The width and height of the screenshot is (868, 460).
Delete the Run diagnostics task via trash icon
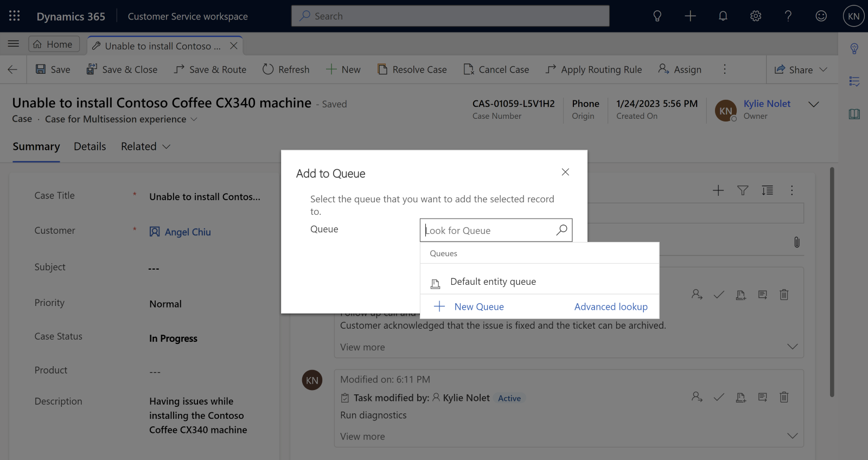tap(784, 398)
